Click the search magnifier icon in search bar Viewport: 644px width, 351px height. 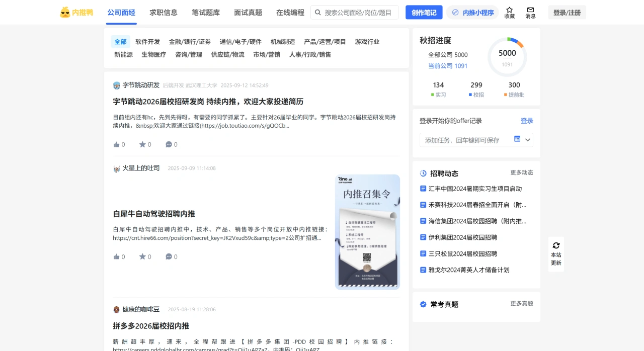click(x=317, y=12)
